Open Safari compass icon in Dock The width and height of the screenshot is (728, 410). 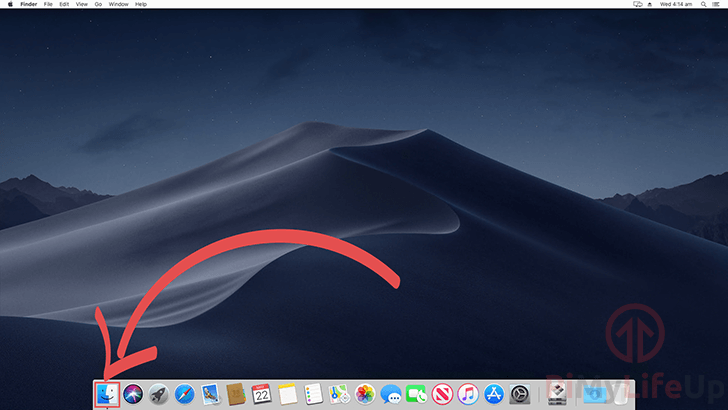(185, 395)
